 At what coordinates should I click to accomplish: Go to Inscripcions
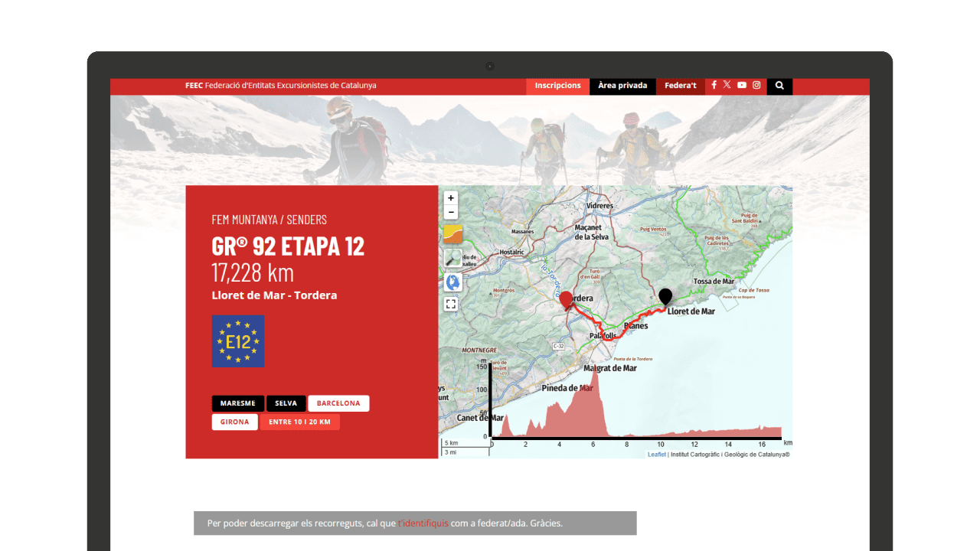tap(557, 86)
